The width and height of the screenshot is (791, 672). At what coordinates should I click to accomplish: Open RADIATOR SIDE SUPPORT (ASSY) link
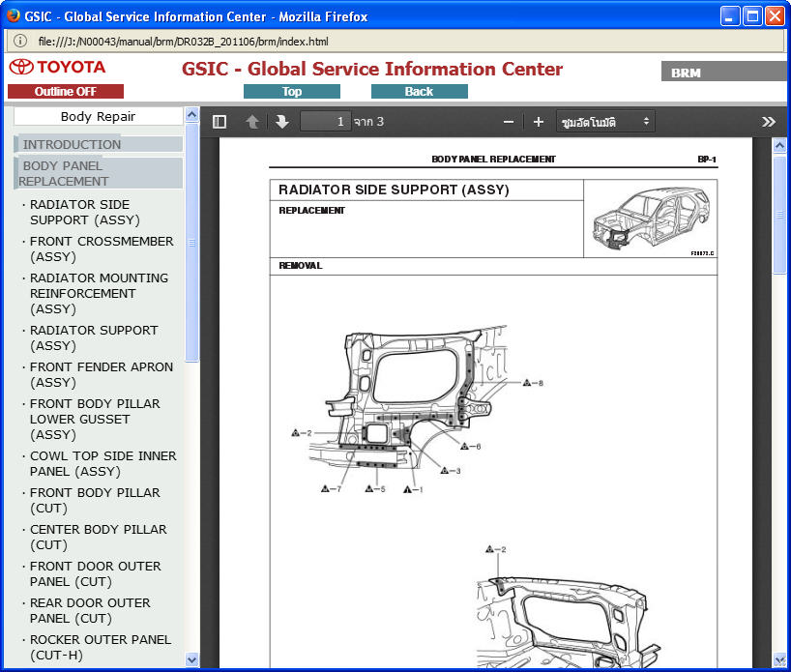[x=85, y=213]
